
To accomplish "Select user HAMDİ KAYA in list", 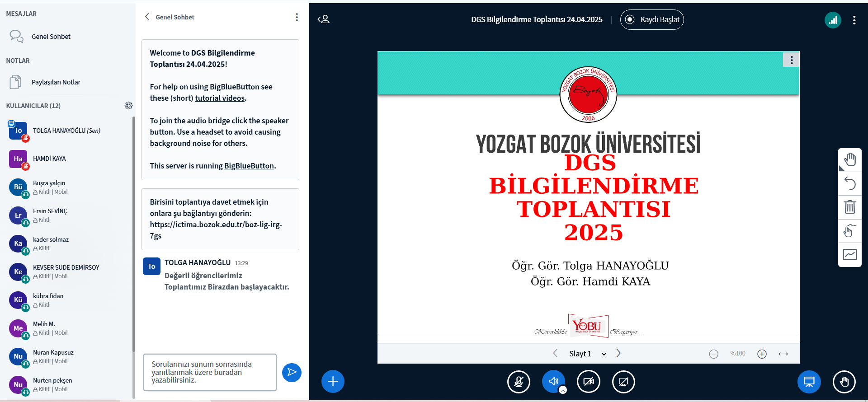I will pyautogui.click(x=68, y=159).
